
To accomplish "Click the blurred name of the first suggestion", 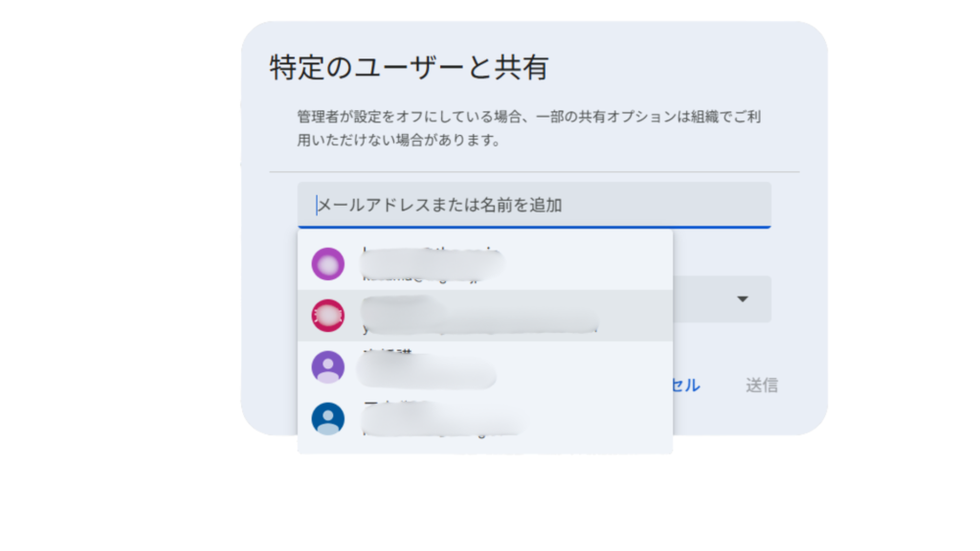I will click(x=431, y=253).
